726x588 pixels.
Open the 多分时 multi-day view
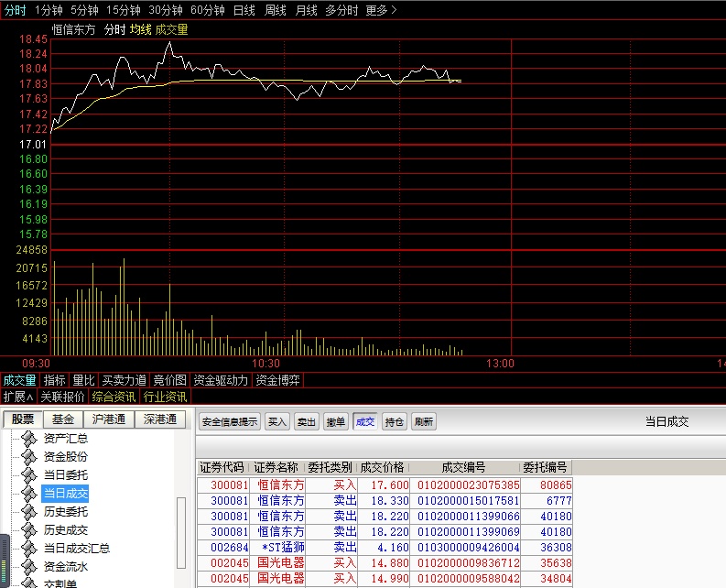click(x=341, y=10)
